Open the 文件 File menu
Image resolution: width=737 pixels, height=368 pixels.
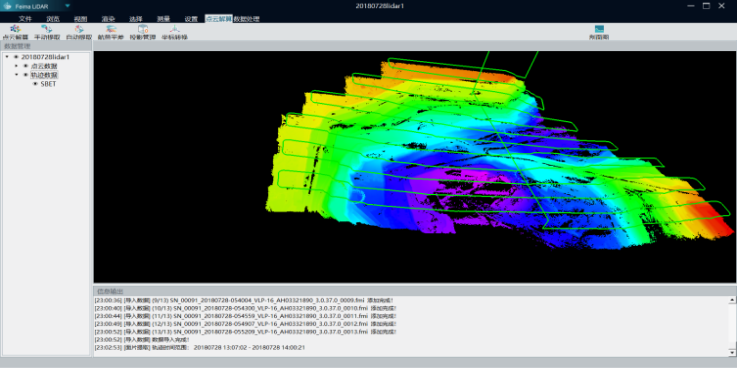click(x=25, y=19)
